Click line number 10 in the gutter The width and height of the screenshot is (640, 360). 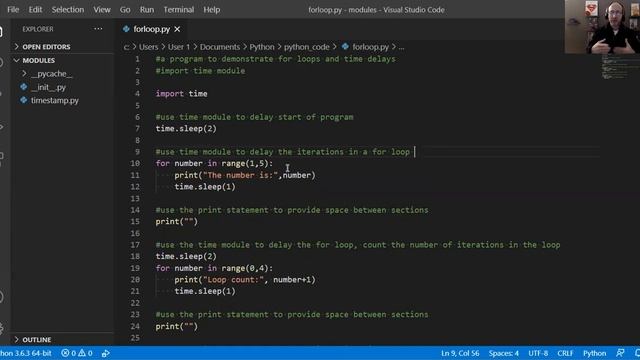[135, 163]
